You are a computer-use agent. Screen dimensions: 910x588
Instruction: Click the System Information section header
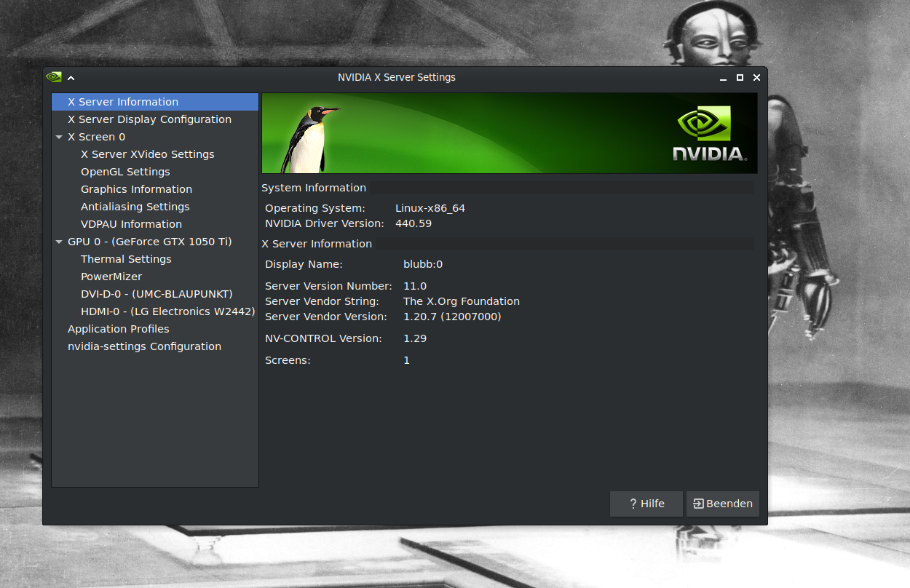(x=314, y=188)
